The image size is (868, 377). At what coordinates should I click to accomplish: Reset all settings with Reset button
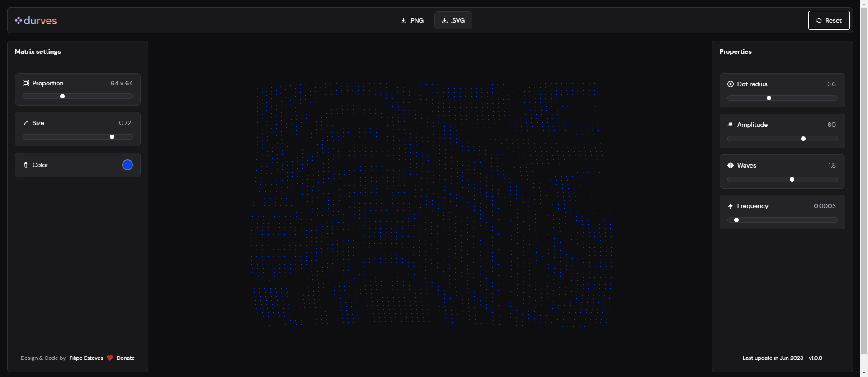pyautogui.click(x=829, y=20)
